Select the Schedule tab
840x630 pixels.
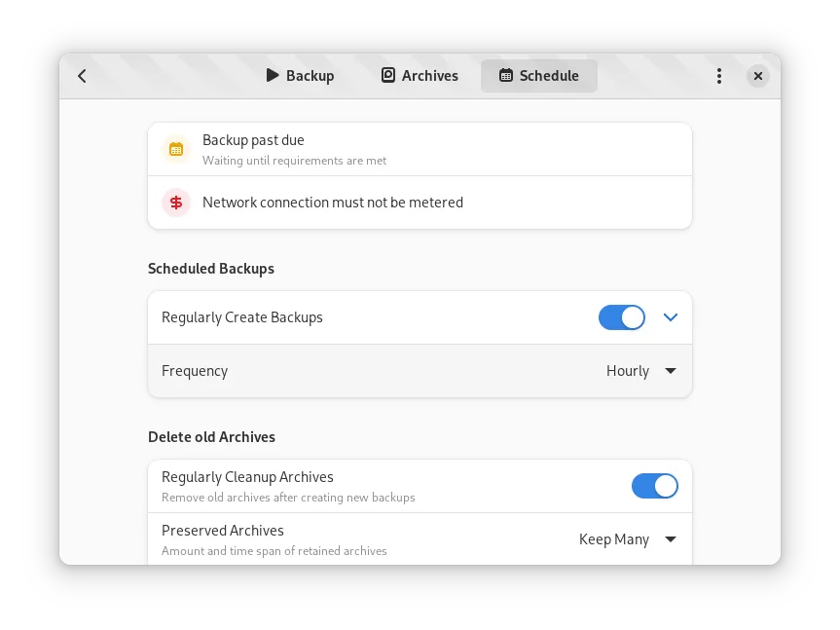pyautogui.click(x=539, y=76)
